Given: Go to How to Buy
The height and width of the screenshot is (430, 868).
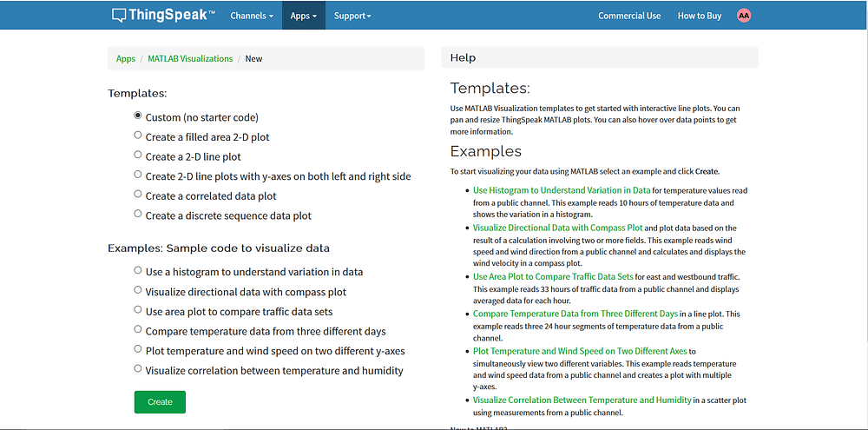Looking at the screenshot, I should coord(699,16).
